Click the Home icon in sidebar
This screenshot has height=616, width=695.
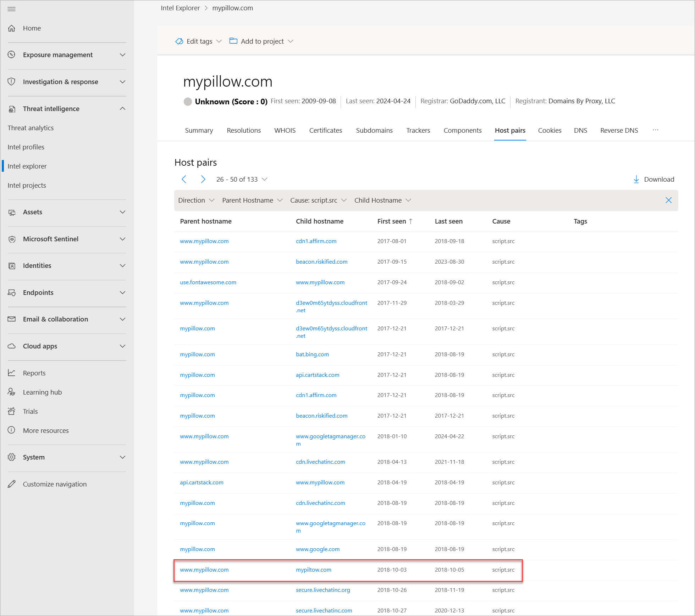click(12, 28)
